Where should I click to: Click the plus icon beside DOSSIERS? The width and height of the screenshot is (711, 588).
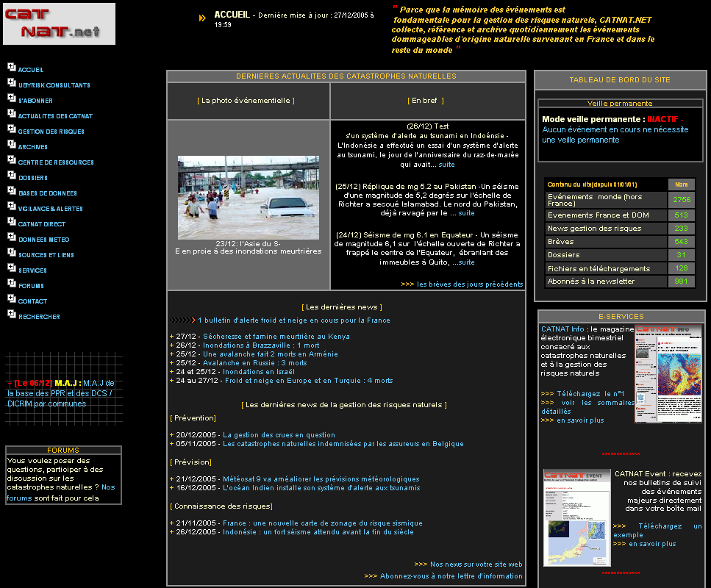(x=12, y=176)
